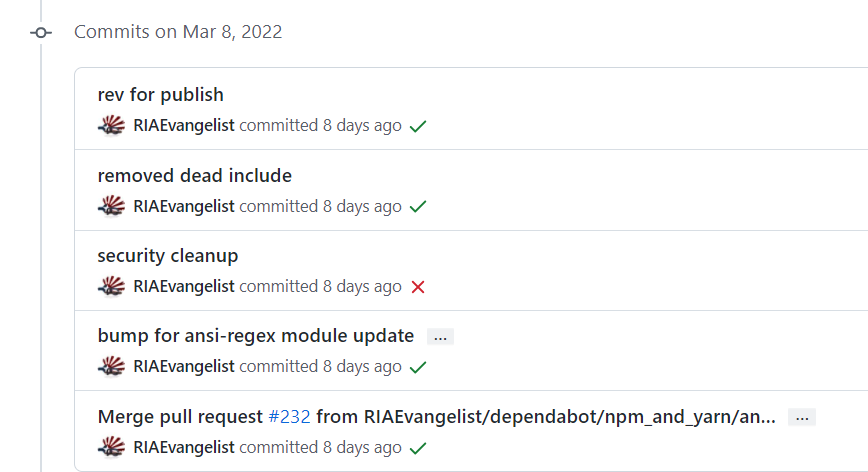The width and height of the screenshot is (868, 472).
Task: Click the commit timeline marker icon
Action: [x=41, y=32]
